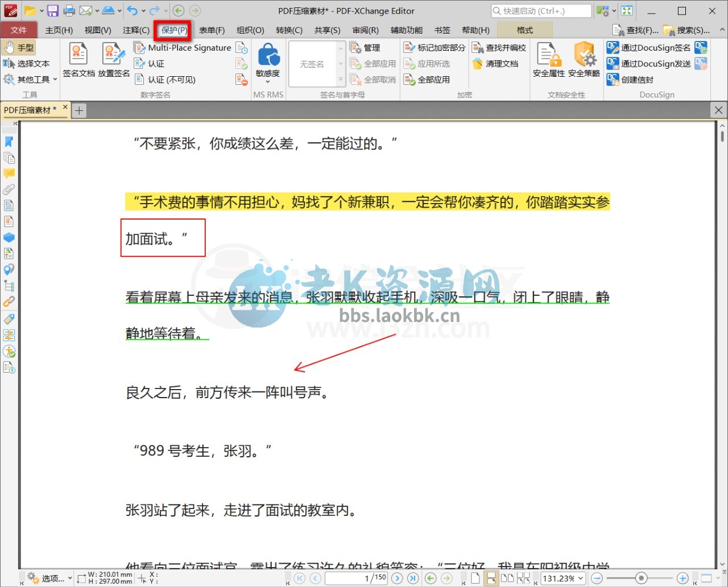Click Create Envelope (创建信封)

630,80
